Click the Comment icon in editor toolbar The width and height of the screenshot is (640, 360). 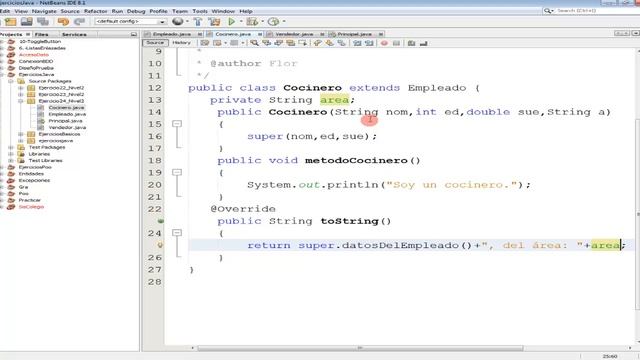pos(411,43)
